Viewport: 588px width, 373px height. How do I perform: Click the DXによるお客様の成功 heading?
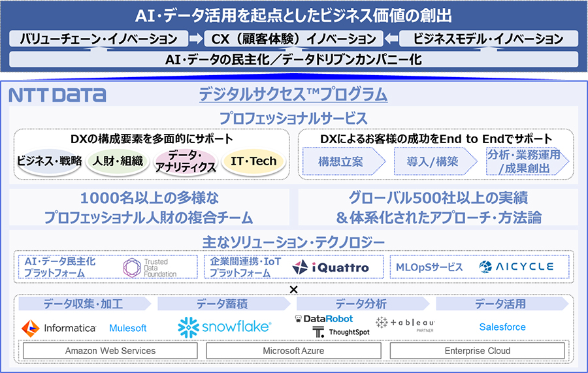tap(436, 138)
